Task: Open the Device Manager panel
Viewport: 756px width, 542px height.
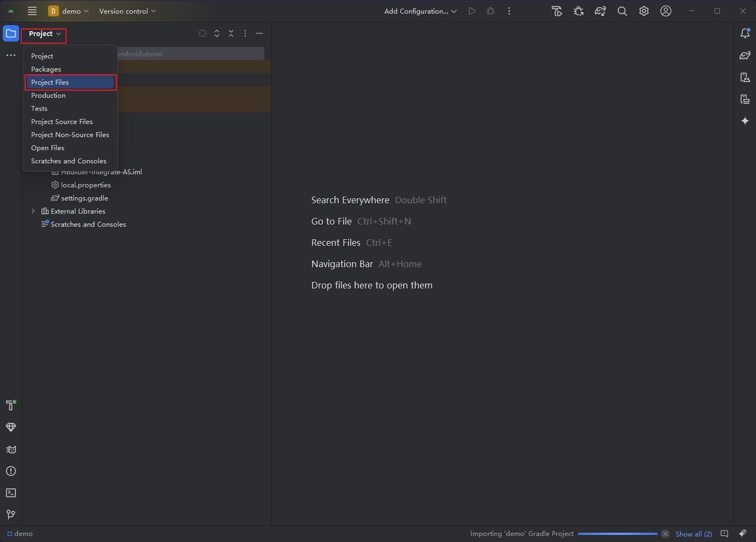Action: point(745,77)
